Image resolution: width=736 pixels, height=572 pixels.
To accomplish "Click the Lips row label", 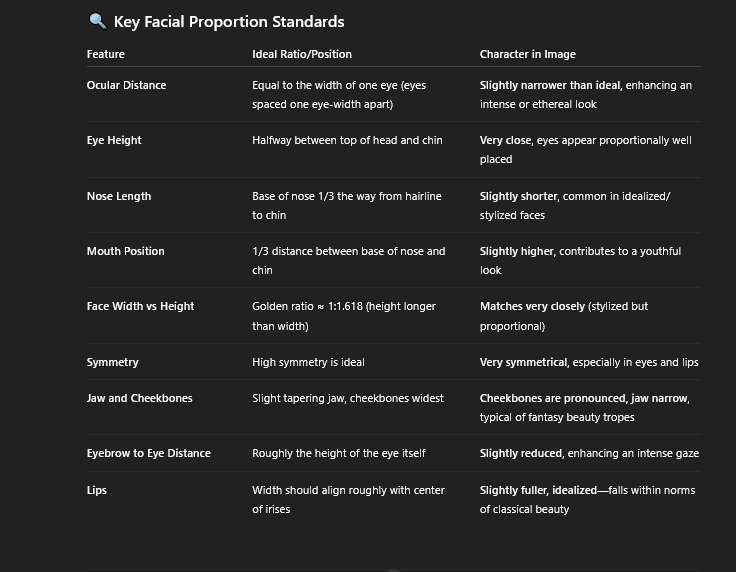I will point(97,490).
